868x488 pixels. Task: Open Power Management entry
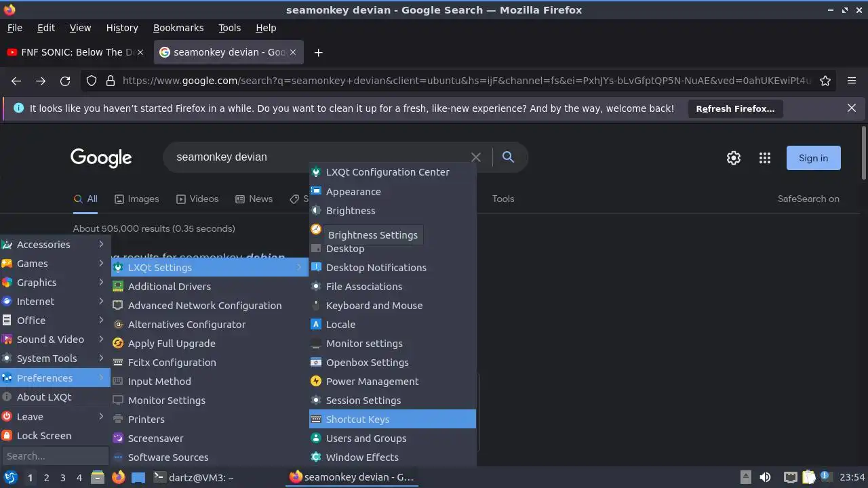coord(393,381)
